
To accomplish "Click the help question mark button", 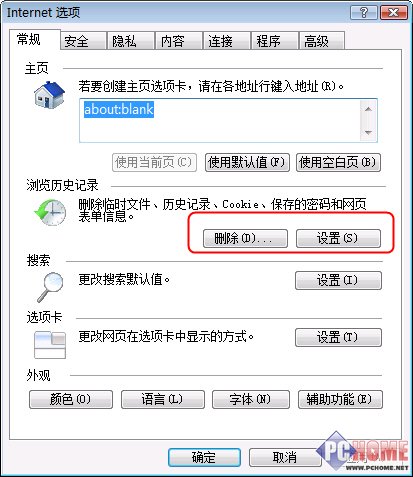I will click(x=364, y=13).
